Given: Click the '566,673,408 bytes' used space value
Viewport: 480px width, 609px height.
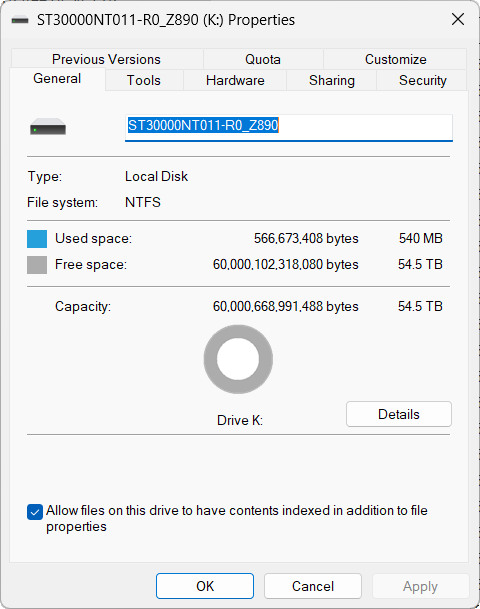Looking at the screenshot, I should [306, 238].
